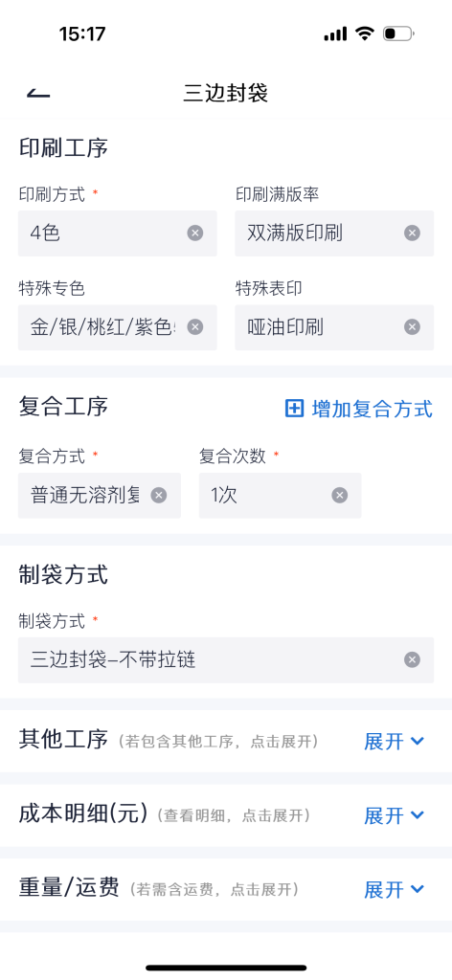Open the 印刷满版率 selector
This screenshot has width=452, height=980.
(334, 234)
